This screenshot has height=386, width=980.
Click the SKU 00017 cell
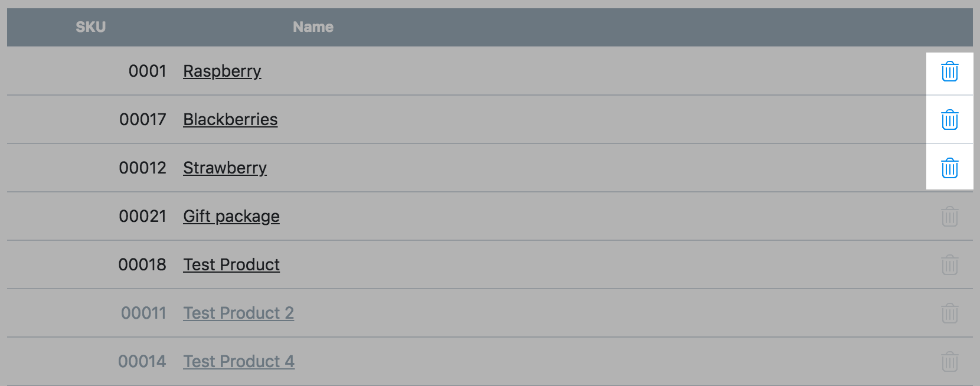tap(143, 120)
